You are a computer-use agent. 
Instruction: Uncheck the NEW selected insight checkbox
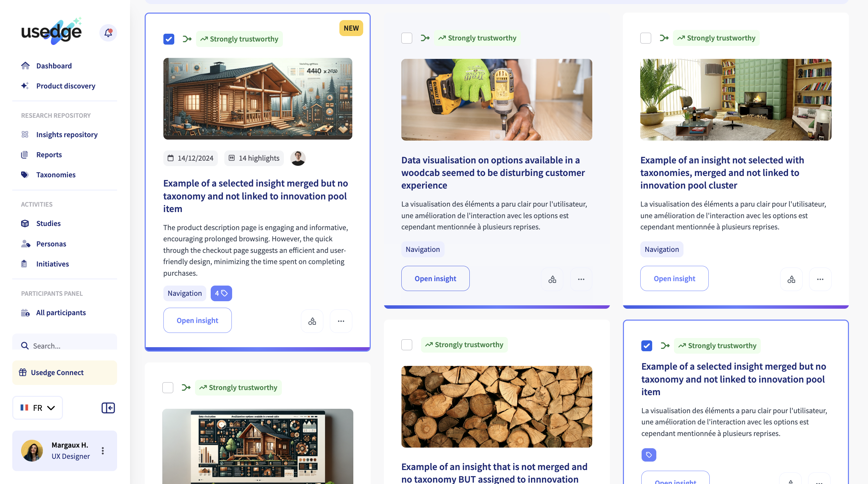(x=168, y=39)
